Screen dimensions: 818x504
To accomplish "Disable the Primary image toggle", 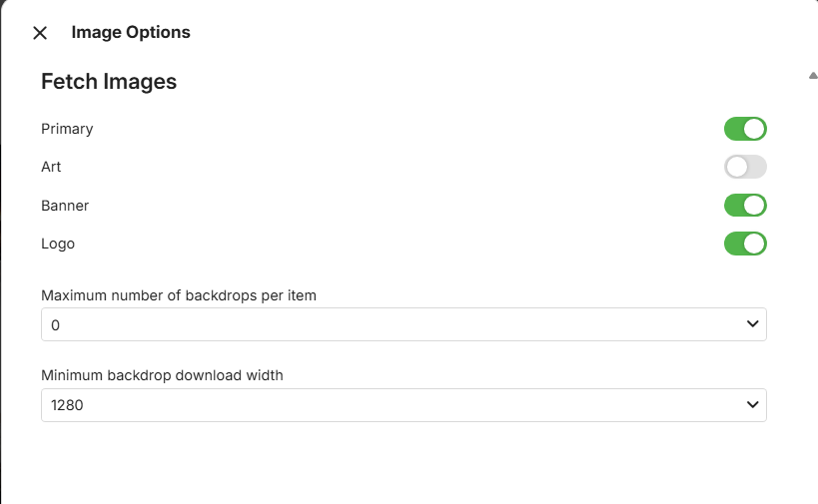I will pos(745,129).
